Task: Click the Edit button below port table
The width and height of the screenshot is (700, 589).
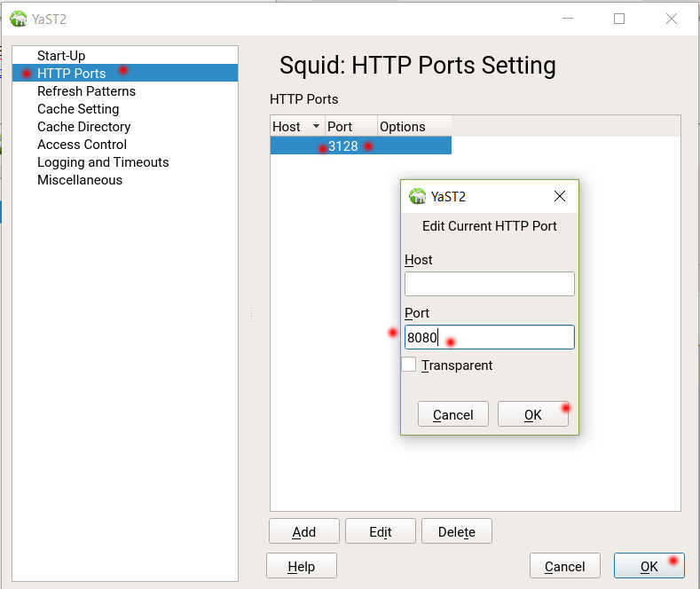Action: coord(381,531)
